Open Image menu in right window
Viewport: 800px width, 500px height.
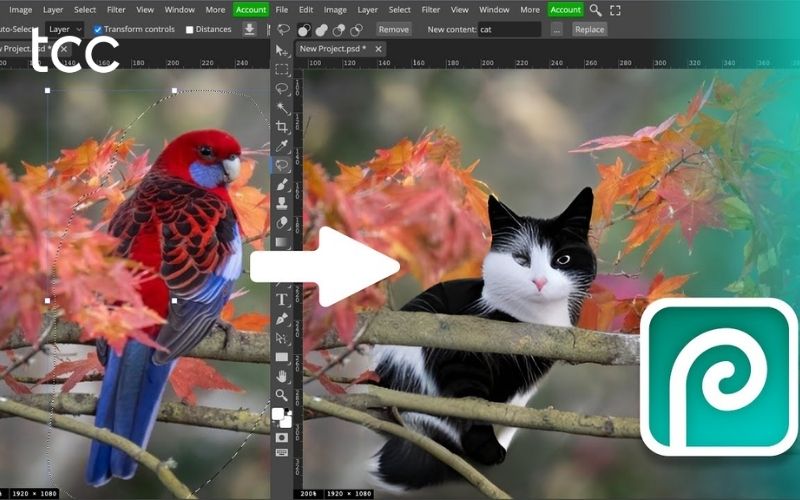(x=335, y=10)
